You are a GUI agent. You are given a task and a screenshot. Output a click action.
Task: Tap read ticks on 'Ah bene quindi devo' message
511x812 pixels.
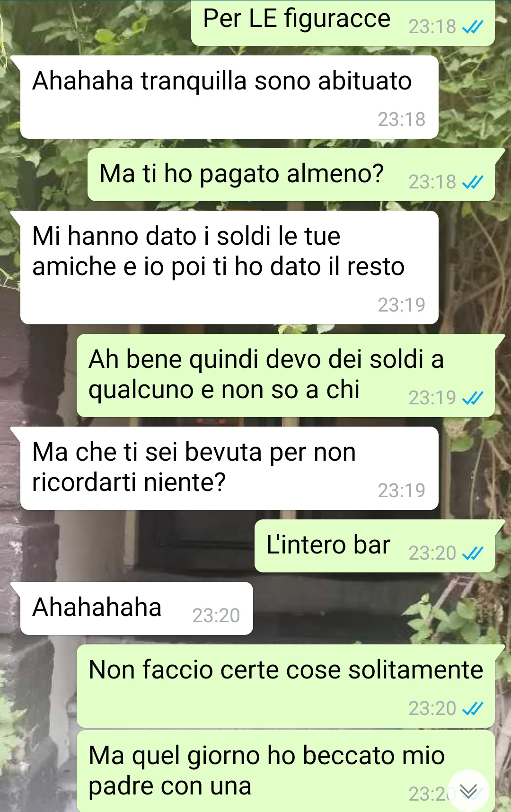pos(472,398)
